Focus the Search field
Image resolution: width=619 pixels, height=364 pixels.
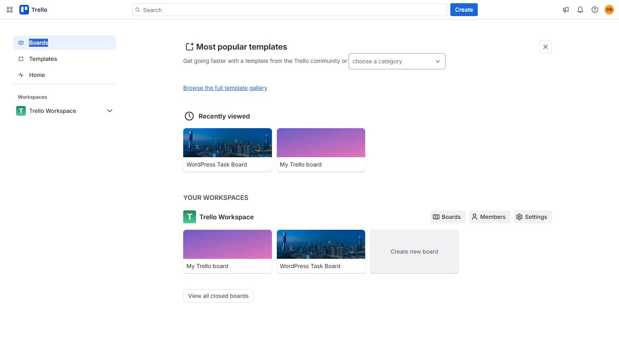coord(290,10)
